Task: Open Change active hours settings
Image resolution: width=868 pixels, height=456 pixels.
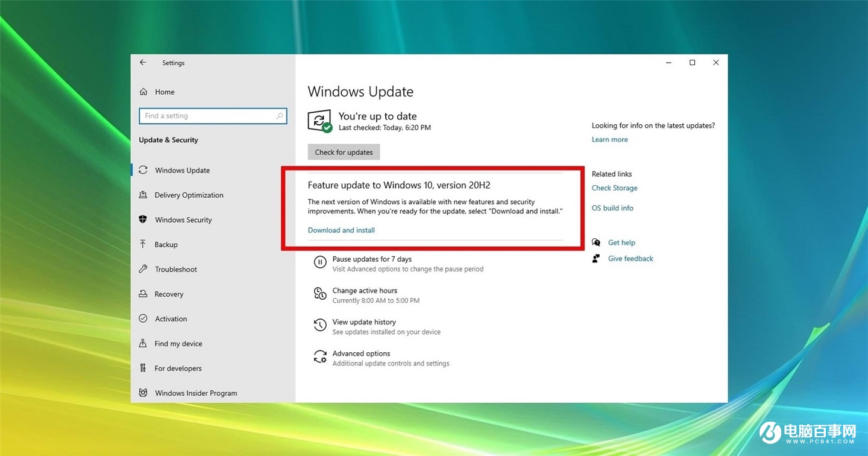Action: click(x=365, y=291)
